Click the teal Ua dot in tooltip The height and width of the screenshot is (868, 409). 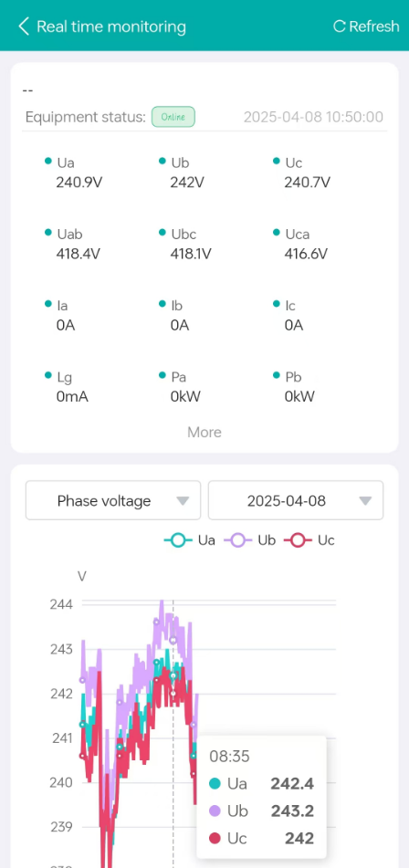215,784
